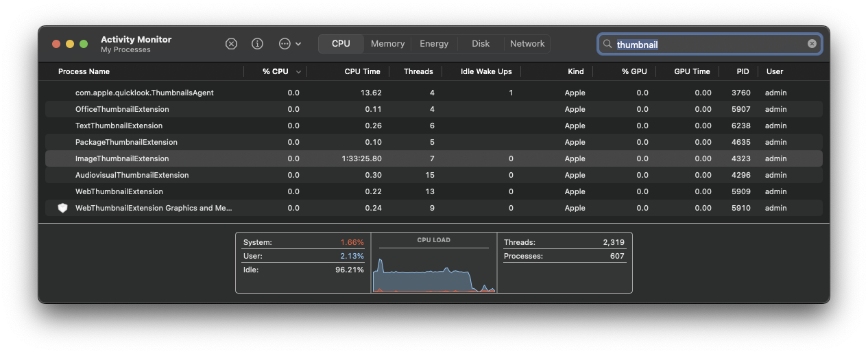Sort by the Idle Wake Ups column
This screenshot has width=868, height=354.
(486, 71)
